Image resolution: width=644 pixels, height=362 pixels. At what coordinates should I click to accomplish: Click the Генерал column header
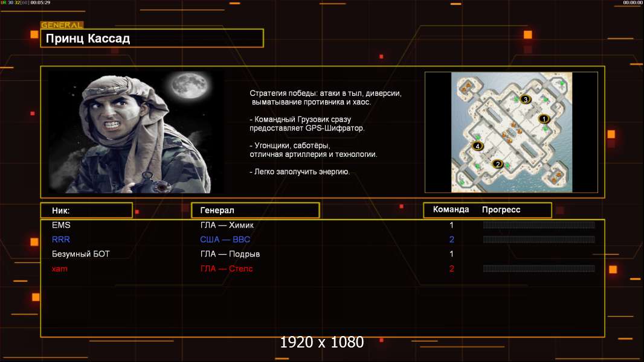click(256, 211)
